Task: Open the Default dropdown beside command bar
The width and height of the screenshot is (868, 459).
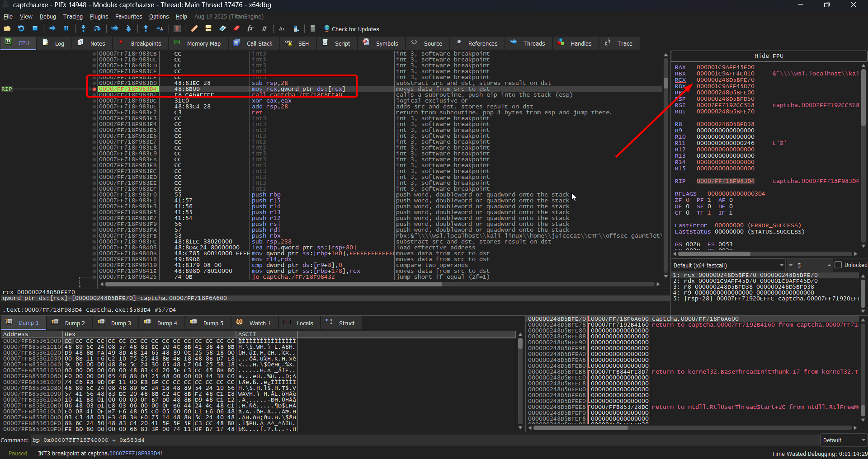Action: tap(844, 440)
